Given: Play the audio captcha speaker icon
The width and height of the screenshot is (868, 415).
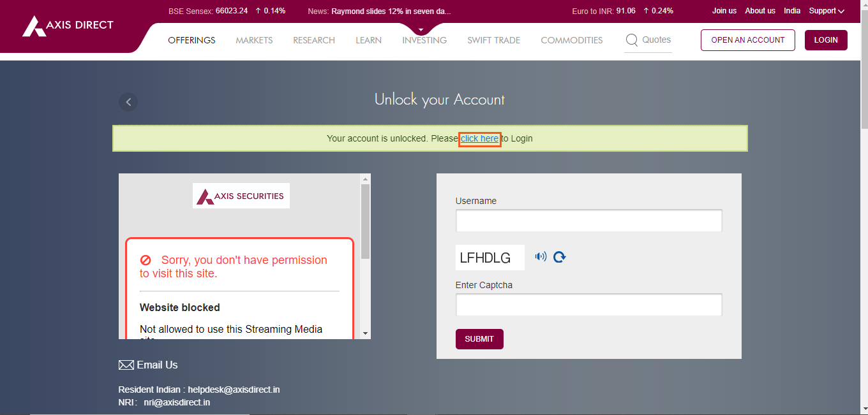Looking at the screenshot, I should pyautogui.click(x=541, y=257).
